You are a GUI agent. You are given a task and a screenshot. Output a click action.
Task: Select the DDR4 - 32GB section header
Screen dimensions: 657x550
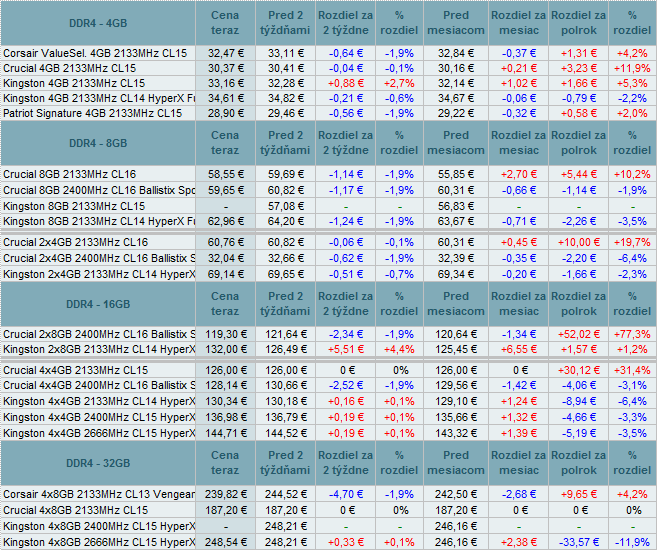98,463
